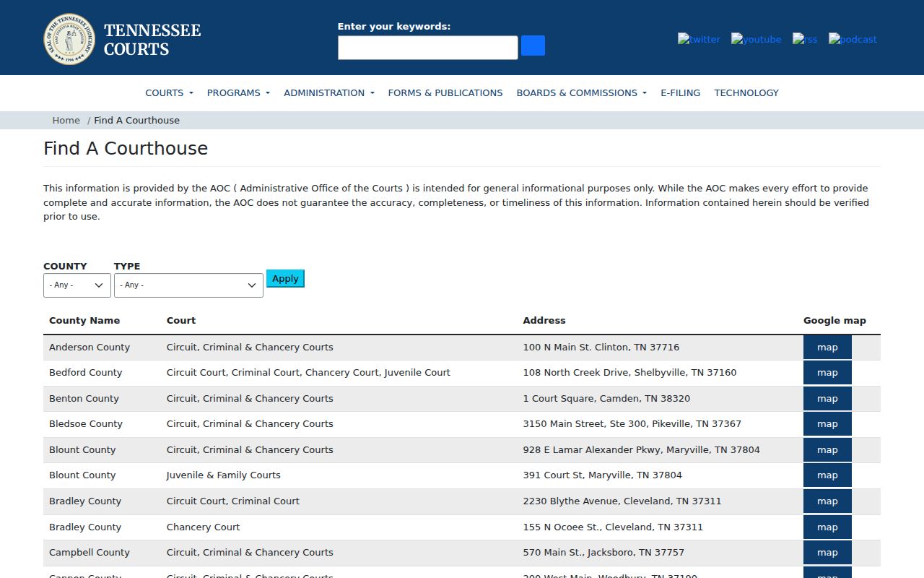Open map for Bedford County courthouse
Viewport: 924px width, 578px height.
(827, 373)
